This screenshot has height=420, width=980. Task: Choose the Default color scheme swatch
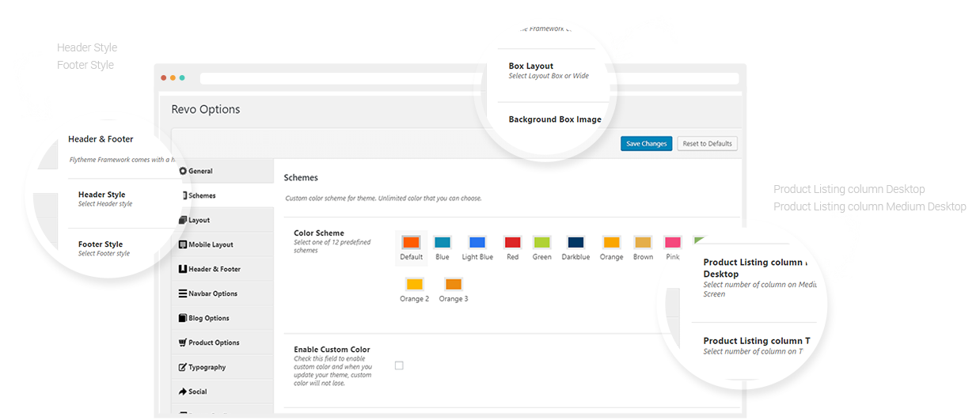tap(412, 242)
